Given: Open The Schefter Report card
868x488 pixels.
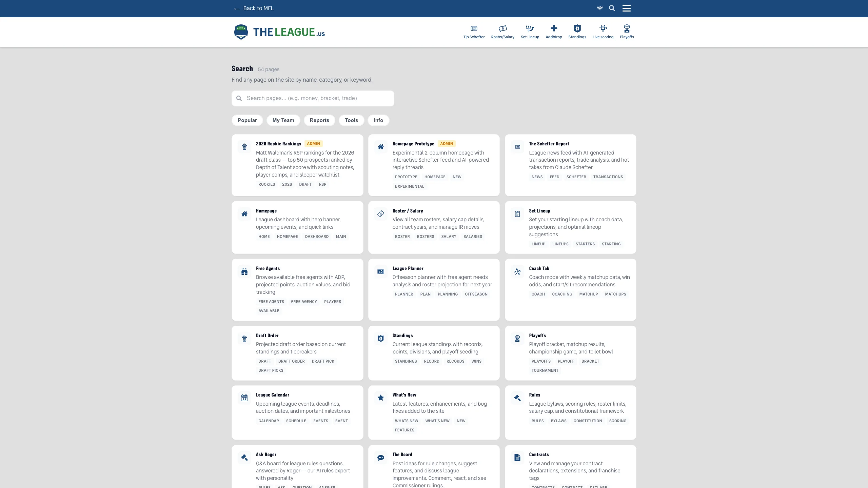Looking at the screenshot, I should (x=570, y=165).
